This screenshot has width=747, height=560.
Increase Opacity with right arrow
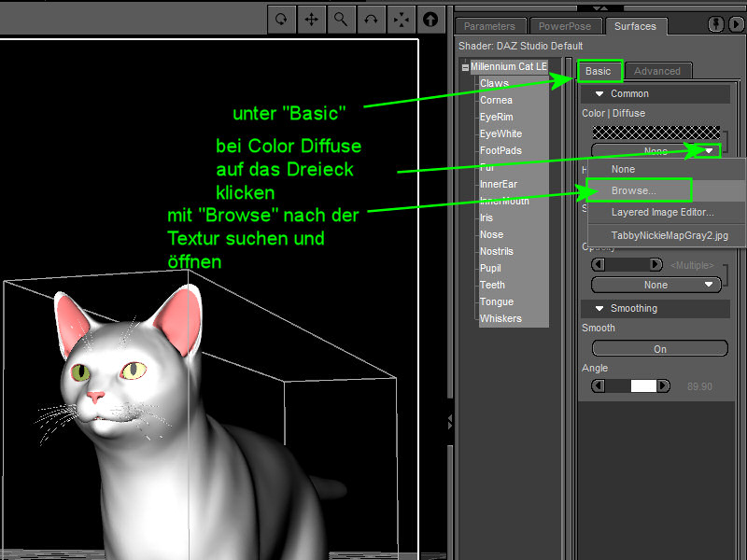(656, 264)
